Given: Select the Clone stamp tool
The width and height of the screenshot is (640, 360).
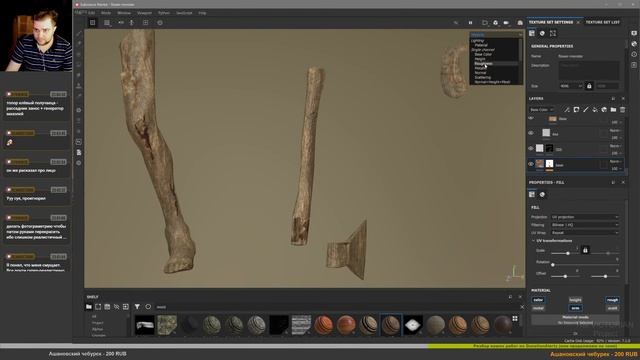Looking at the screenshot, I should point(79,86).
